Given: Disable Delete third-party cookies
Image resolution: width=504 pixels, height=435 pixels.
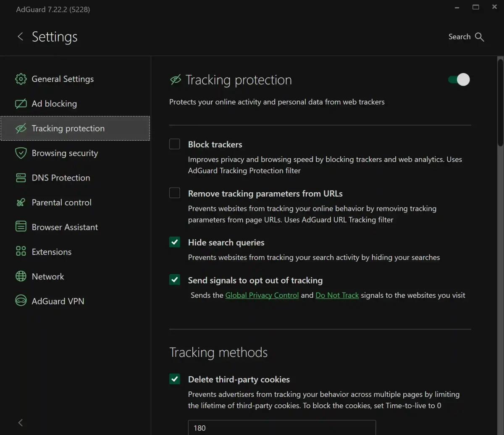Looking at the screenshot, I should pos(174,379).
